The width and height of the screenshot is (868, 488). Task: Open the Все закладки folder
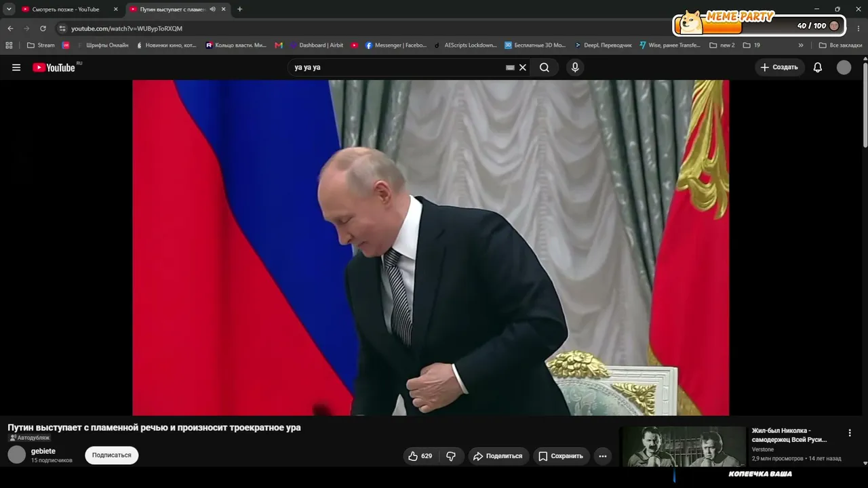[840, 45]
